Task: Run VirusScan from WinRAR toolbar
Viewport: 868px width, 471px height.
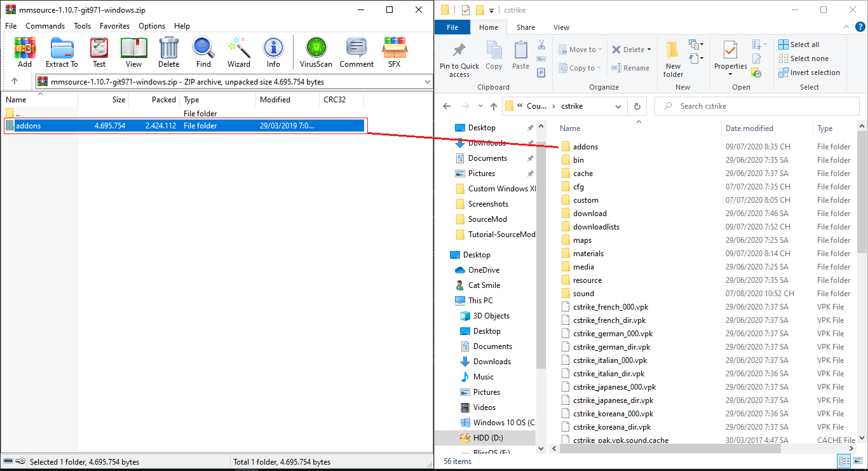Action: coord(316,52)
